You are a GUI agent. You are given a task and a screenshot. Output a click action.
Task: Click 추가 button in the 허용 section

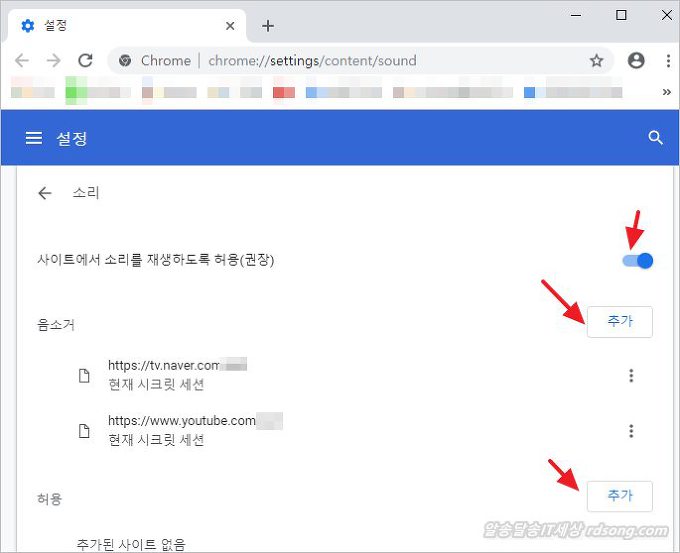point(619,495)
